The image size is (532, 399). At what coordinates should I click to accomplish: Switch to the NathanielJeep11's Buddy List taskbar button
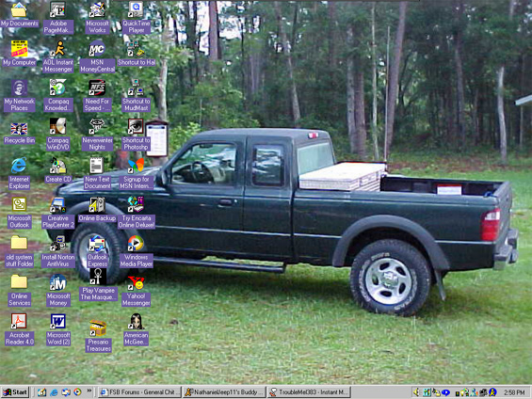pyautogui.click(x=224, y=392)
